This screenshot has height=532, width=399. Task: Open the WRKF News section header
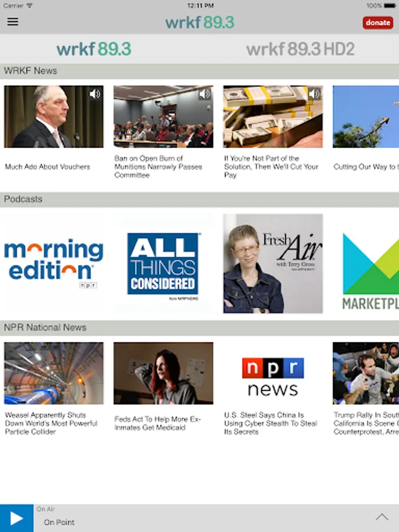click(200, 71)
